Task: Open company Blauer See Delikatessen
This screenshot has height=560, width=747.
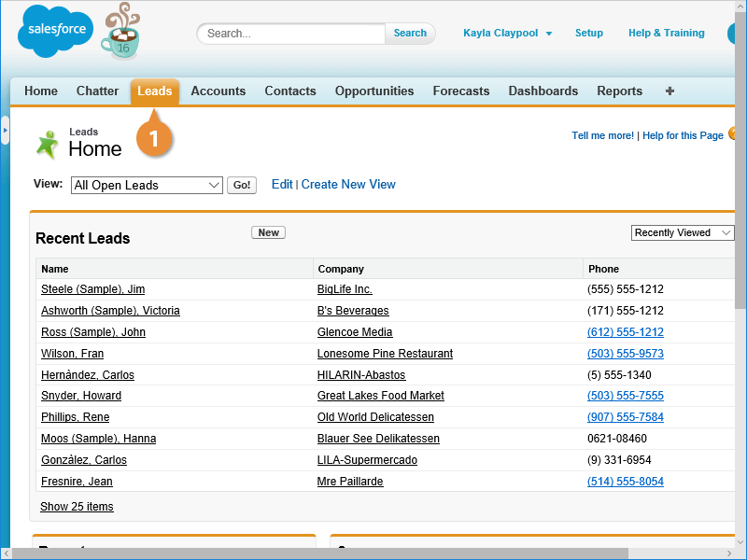Action: coord(379,439)
